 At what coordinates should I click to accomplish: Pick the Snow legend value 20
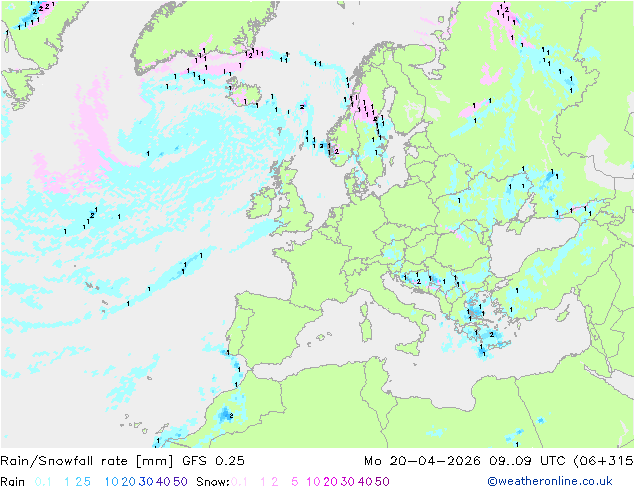tap(331, 482)
